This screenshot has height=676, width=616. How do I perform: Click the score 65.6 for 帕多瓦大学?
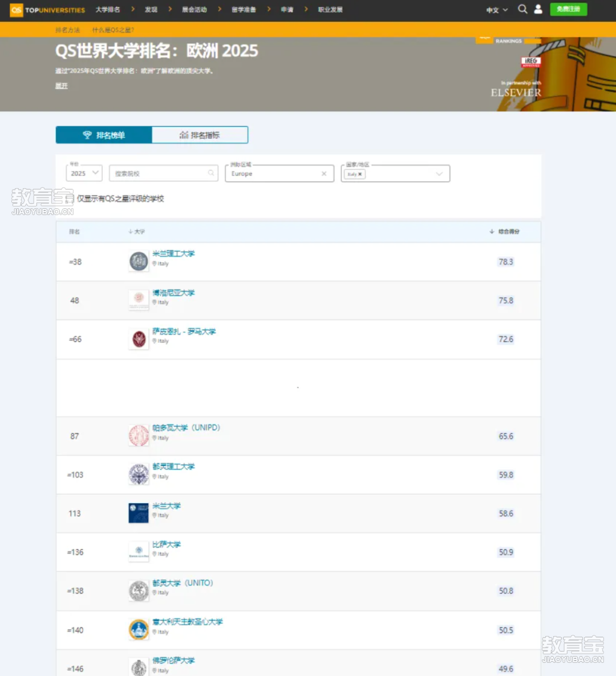[506, 436]
